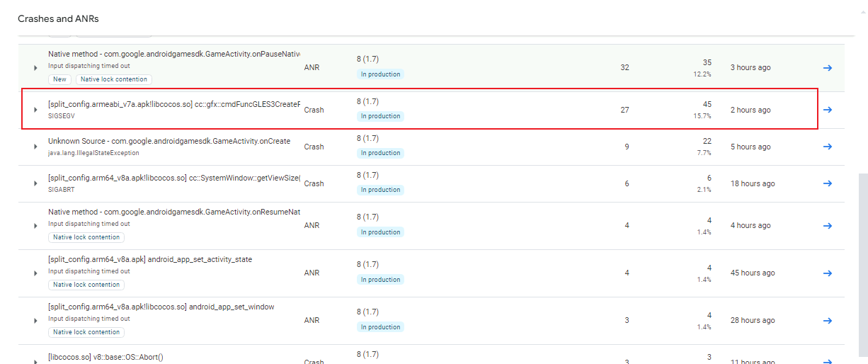
Task: Expand the SIGABRT getViewSize crash row
Action: (35, 183)
